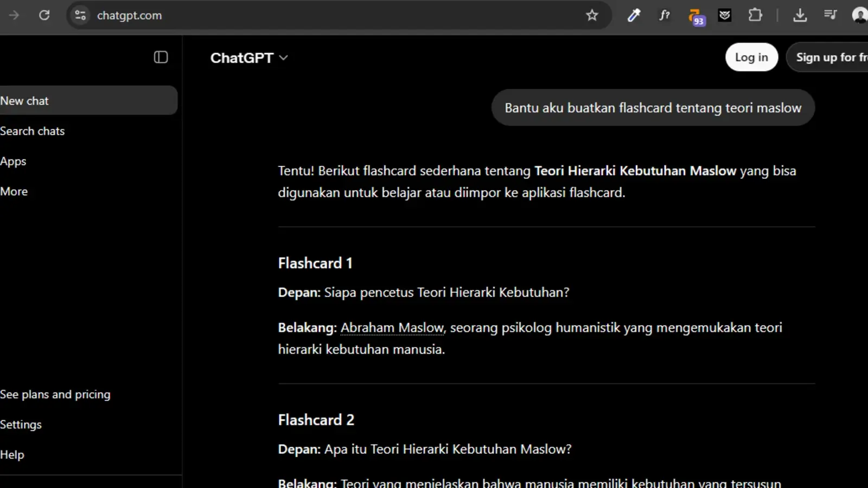Click the Flashcard 1 heading
Screen dimensions: 868x488
pyautogui.click(x=315, y=263)
